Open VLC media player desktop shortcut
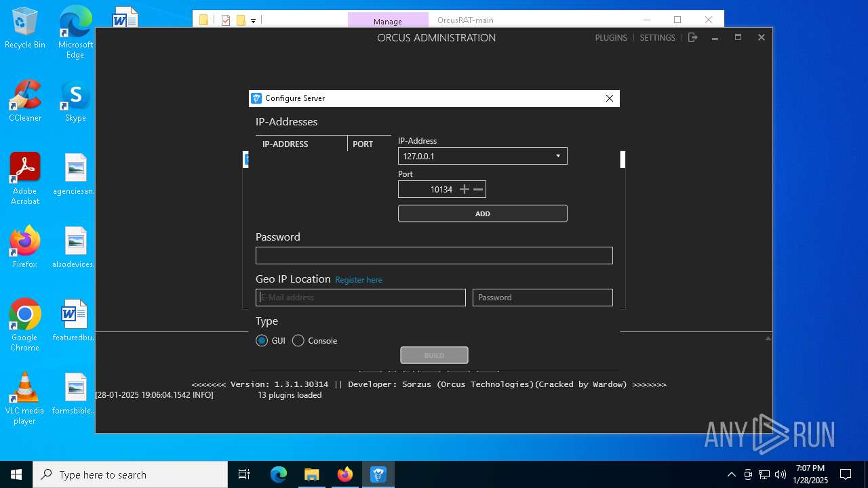868x488 pixels. click(25, 399)
